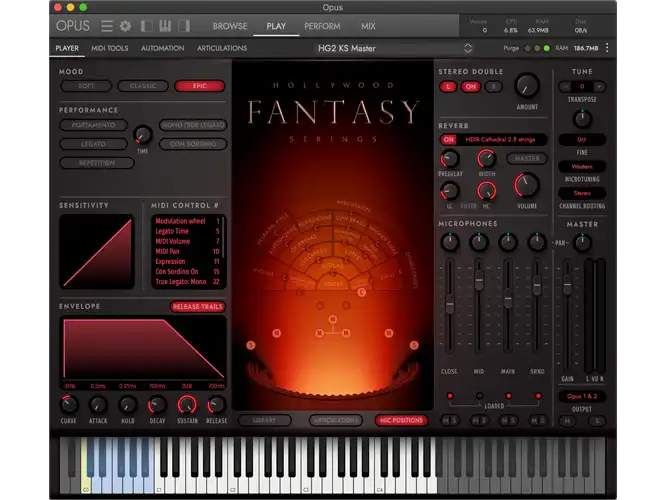Image resolution: width=667 pixels, height=500 pixels.
Task: Select the Classic mood
Action: click(x=143, y=86)
